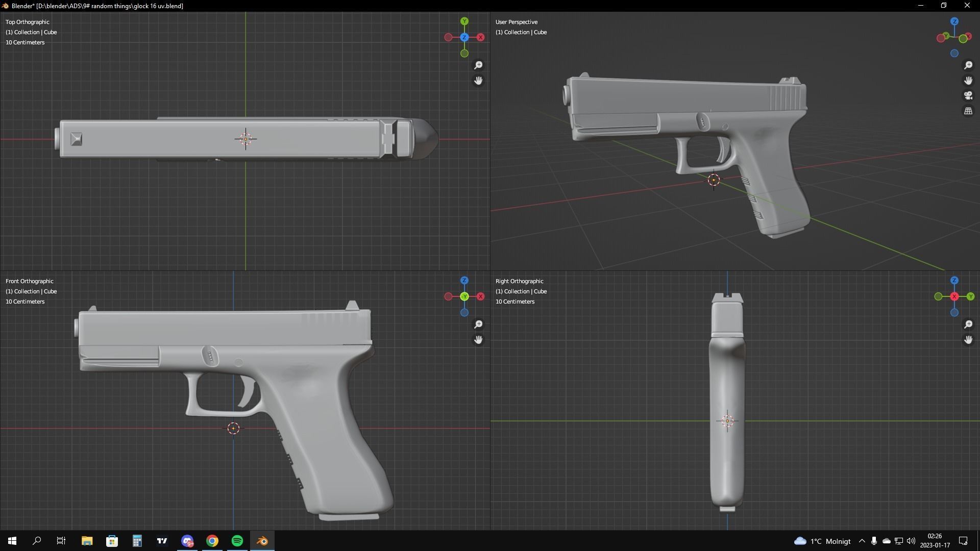Open Calculator from taskbar
Viewport: 980px width, 551px height.
(137, 541)
